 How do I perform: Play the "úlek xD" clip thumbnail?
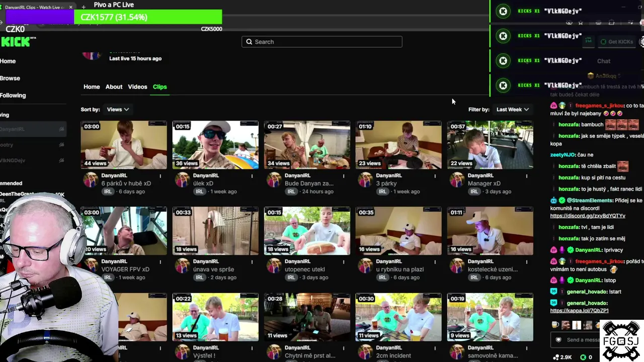215,145
